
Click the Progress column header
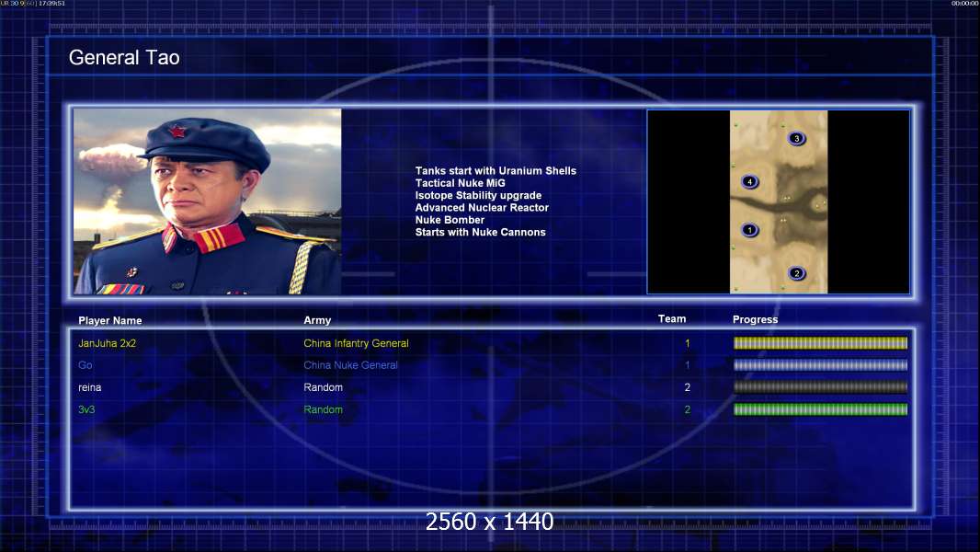(755, 319)
